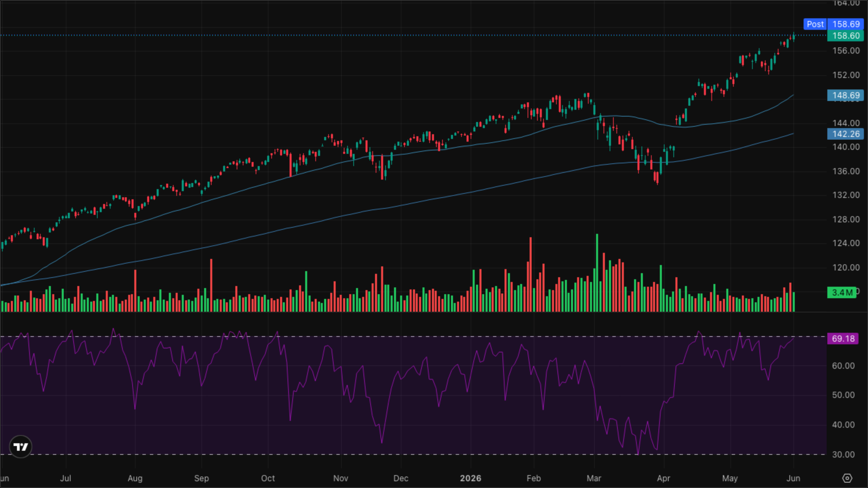This screenshot has width=868, height=488.
Task: Click the RSI 50.00 axis label
Action: (843, 395)
